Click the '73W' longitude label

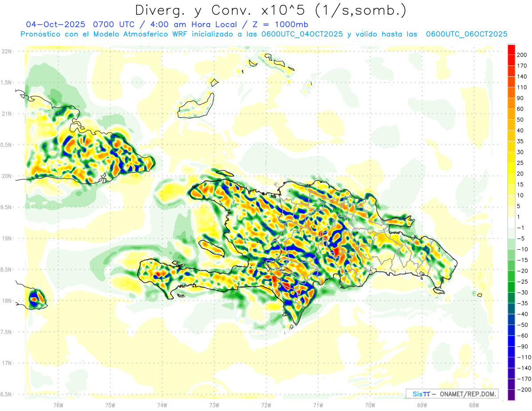(214, 404)
